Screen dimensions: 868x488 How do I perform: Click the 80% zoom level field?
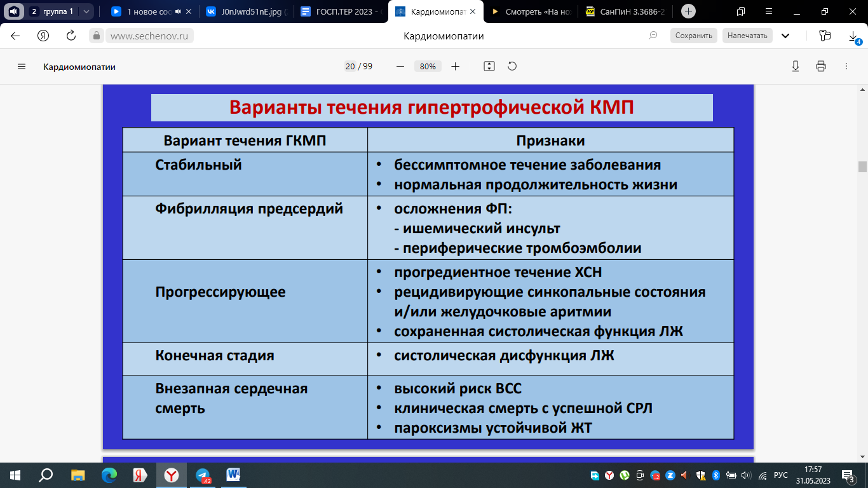pyautogui.click(x=428, y=66)
